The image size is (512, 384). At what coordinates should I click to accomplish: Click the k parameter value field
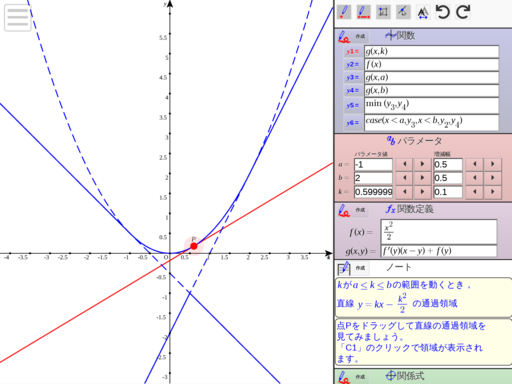pyautogui.click(x=373, y=192)
